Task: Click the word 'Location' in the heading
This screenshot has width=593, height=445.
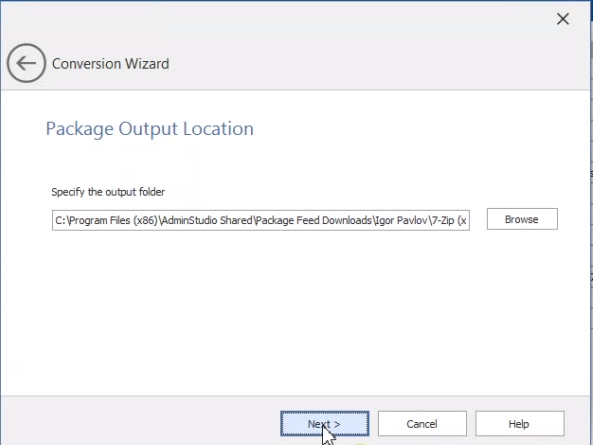Action: [218, 129]
